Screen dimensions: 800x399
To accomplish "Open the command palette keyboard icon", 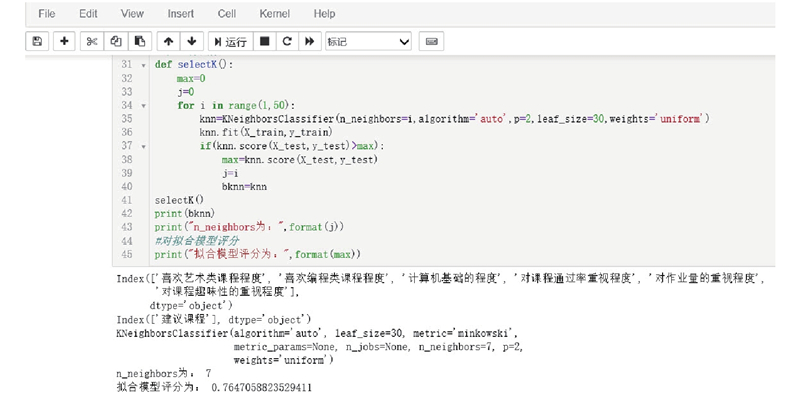I will point(431,41).
